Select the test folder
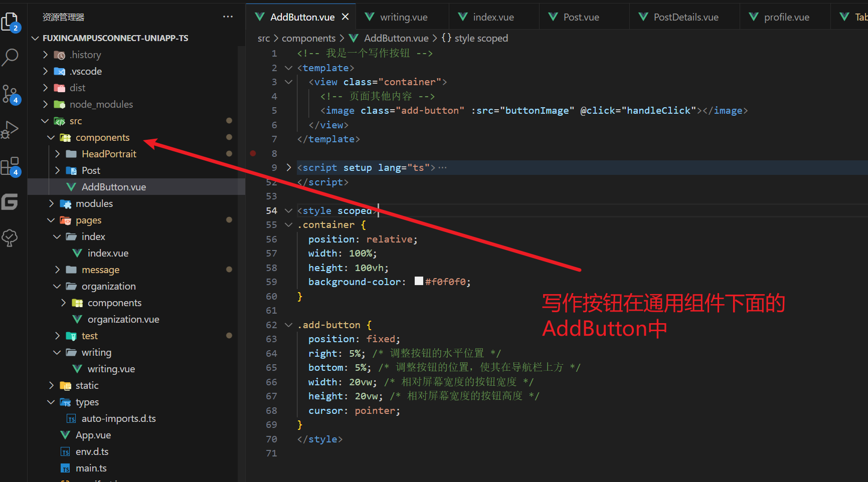Viewport: 868px width, 482px height. tap(90, 336)
